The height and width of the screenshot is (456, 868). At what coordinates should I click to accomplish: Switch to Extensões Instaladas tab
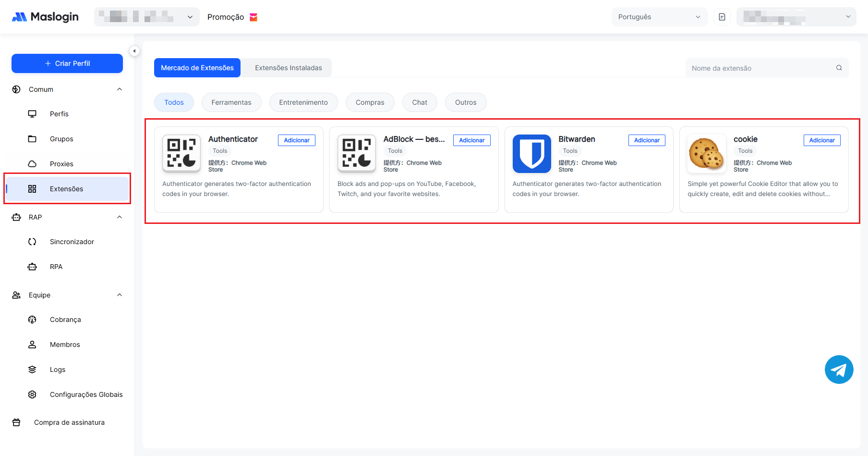[288, 68]
